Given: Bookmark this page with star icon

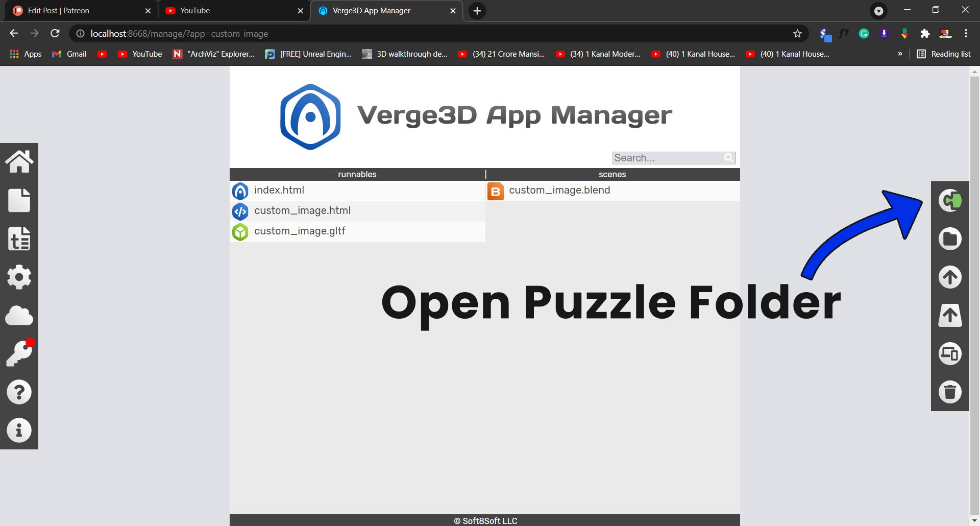Looking at the screenshot, I should (x=797, y=34).
